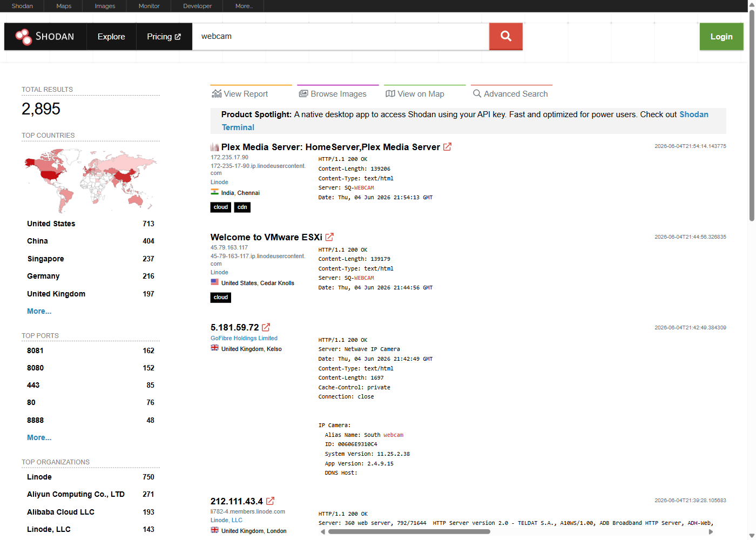Filter by Singapore country

[91, 259]
